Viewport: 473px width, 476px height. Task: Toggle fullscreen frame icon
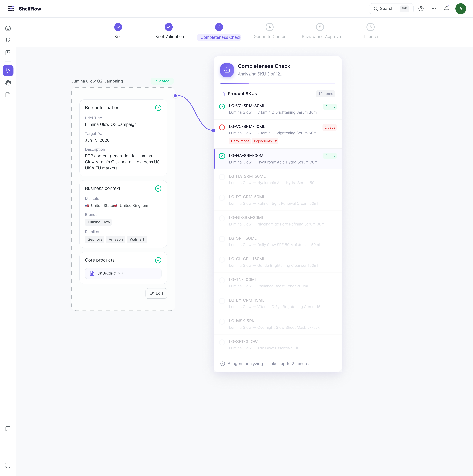point(8,465)
